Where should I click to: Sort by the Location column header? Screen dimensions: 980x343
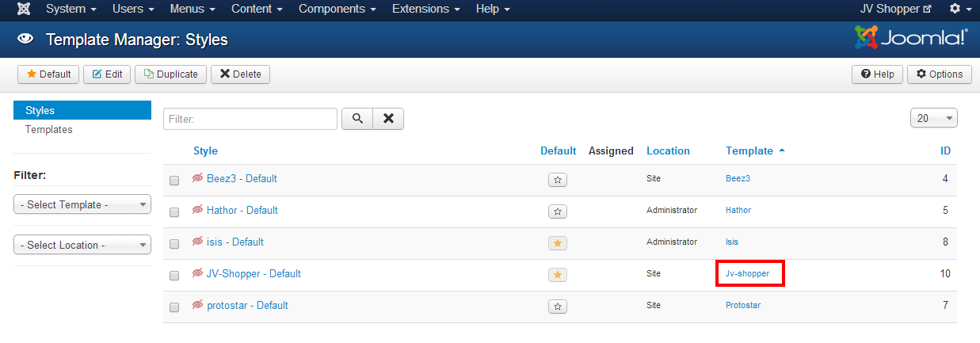(x=668, y=151)
